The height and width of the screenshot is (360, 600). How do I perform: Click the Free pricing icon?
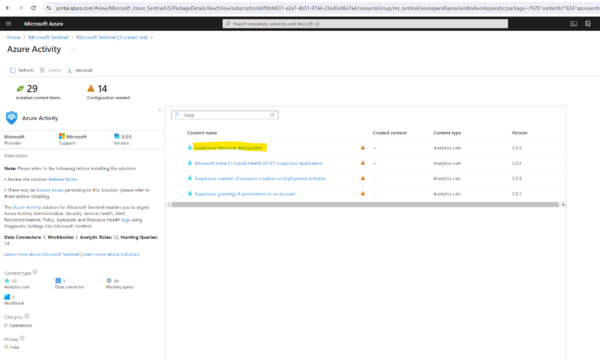pos(6,347)
